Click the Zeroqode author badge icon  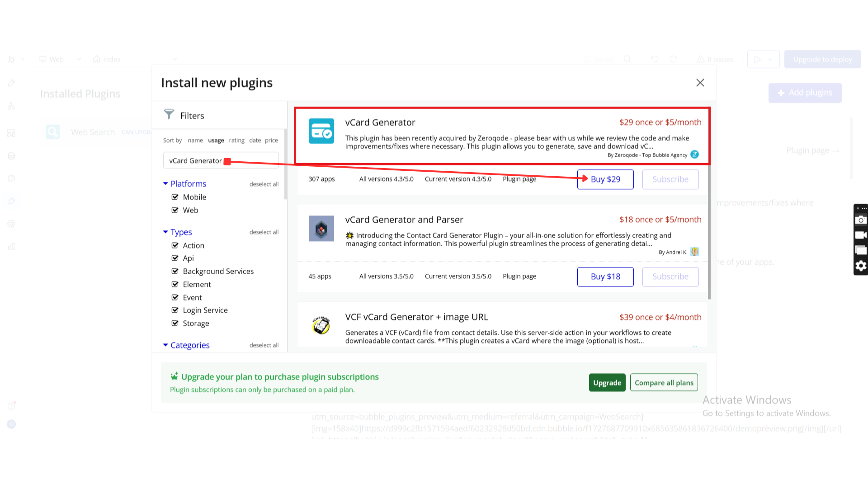coord(694,155)
